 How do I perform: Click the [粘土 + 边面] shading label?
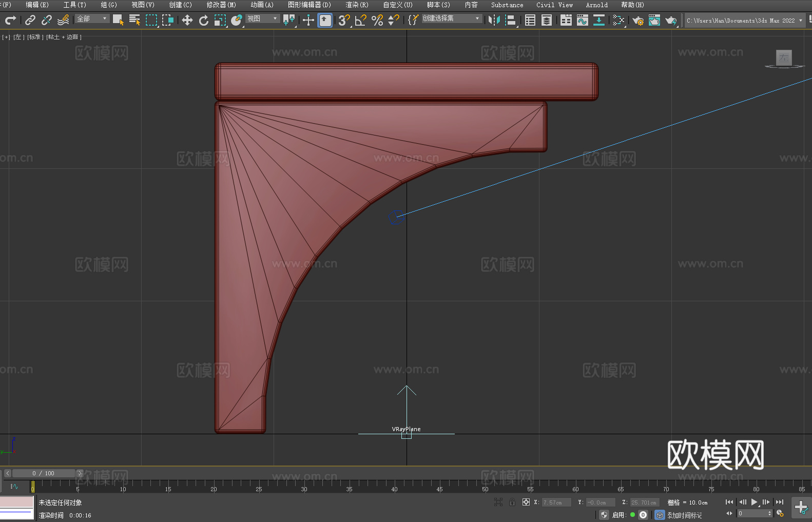64,37
